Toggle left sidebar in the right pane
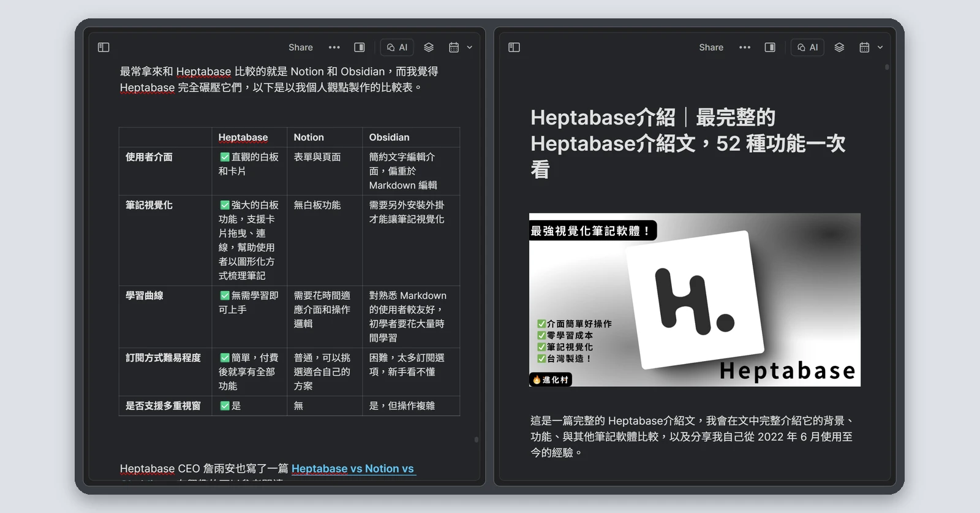Viewport: 980px width, 513px height. 514,47
